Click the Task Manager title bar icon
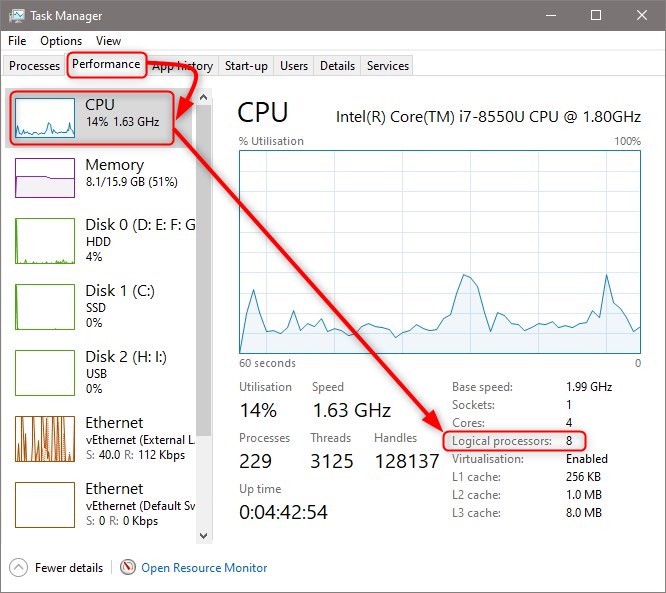Screen dimensions: 666x593 (17, 16)
